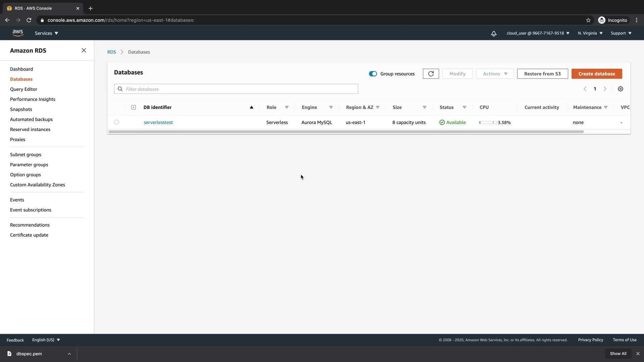
Task: Expand all rows with plus icon
Action: coord(133,107)
